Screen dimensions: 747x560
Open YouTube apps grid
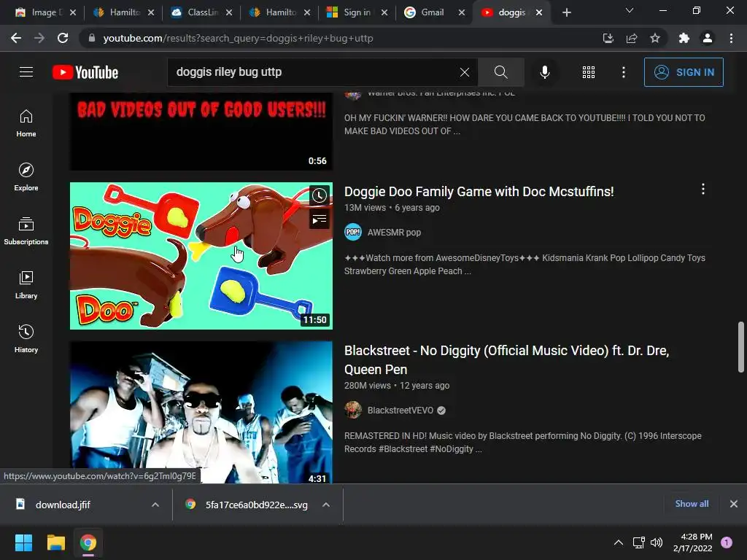[x=589, y=72]
